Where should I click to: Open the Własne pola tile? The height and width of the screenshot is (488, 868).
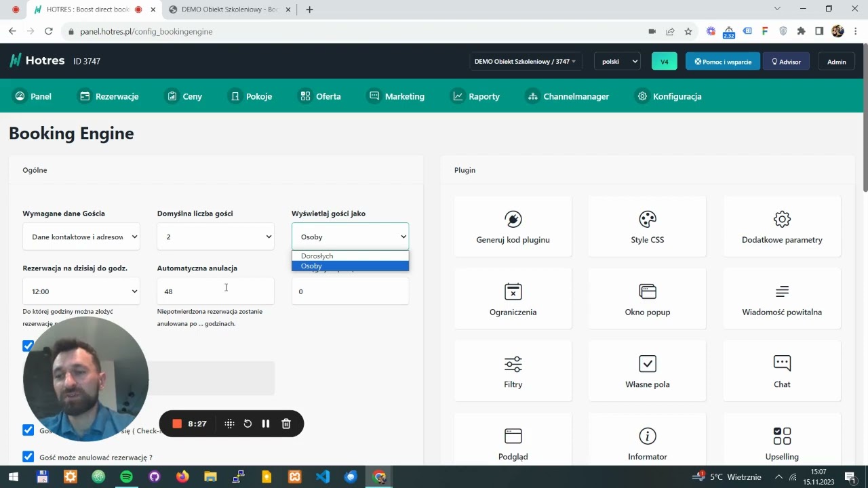click(647, 371)
